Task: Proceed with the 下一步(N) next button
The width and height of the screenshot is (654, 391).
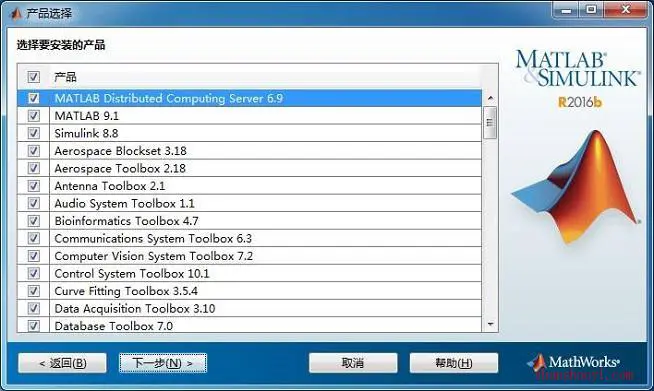Action: pos(163,363)
